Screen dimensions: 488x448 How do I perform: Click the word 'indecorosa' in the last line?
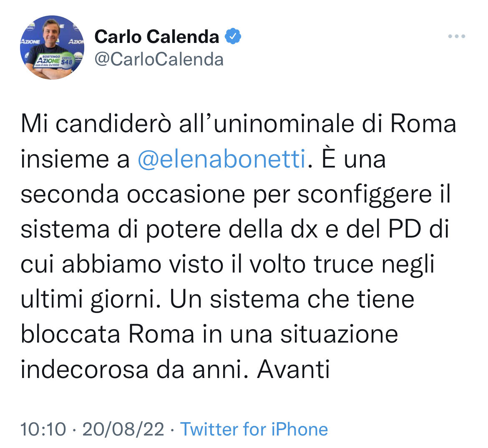(x=84, y=370)
